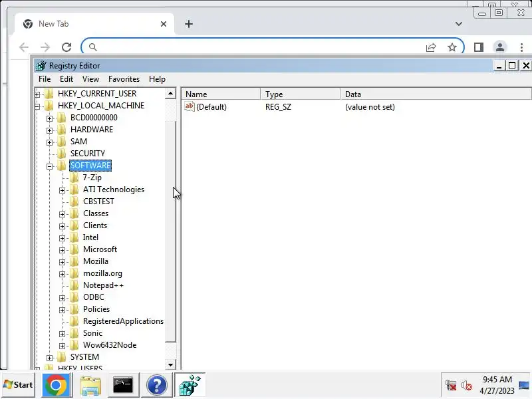Click the Start button
This screenshot has height=399, width=532.
18,385
